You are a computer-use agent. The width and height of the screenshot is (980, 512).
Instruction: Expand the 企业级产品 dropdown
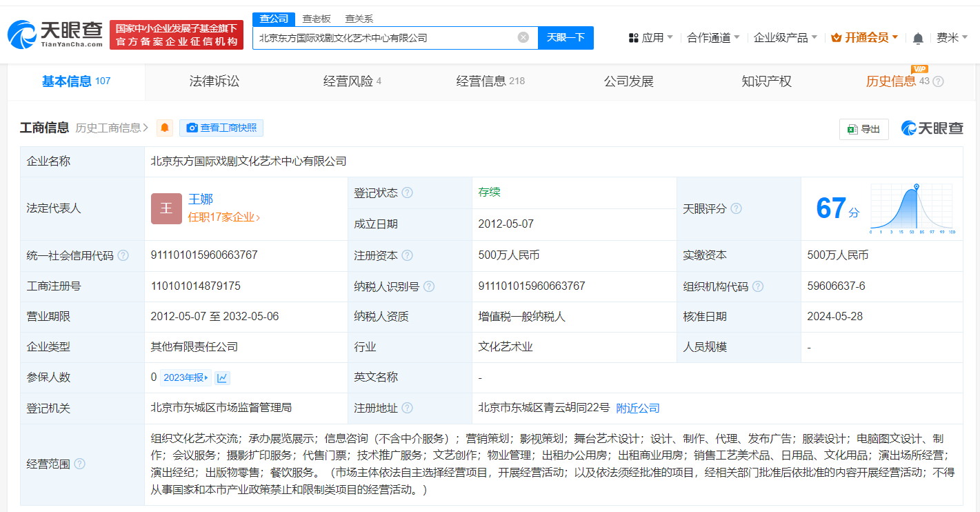point(785,37)
